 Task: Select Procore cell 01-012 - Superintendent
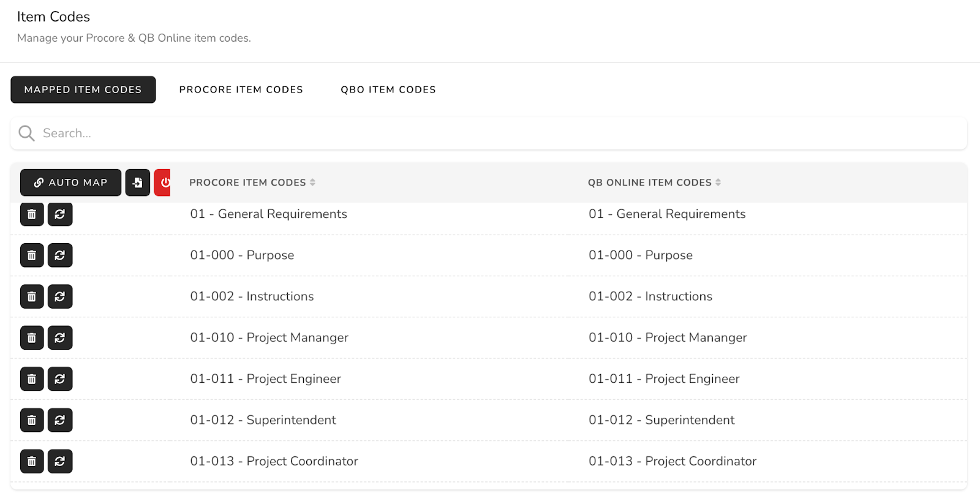click(x=263, y=420)
